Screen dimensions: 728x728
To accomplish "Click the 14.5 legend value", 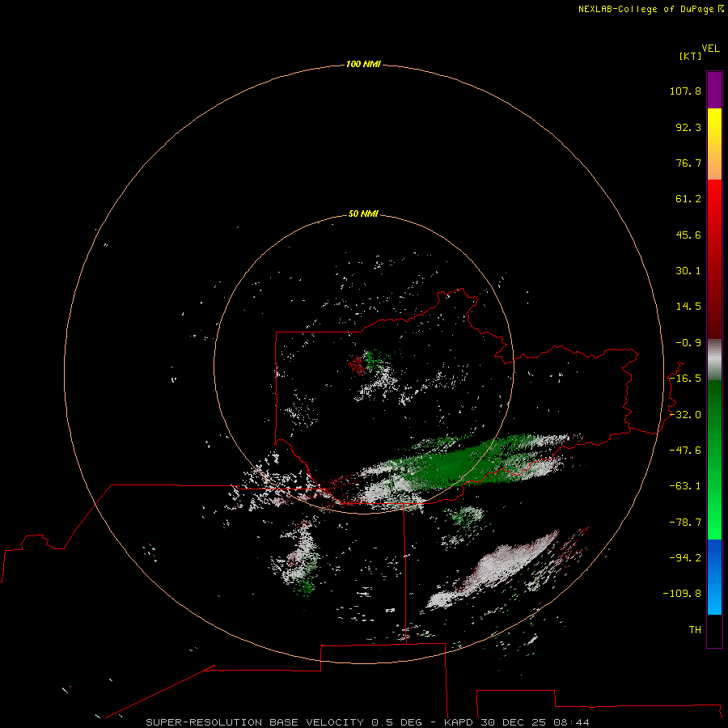I will point(688,307).
